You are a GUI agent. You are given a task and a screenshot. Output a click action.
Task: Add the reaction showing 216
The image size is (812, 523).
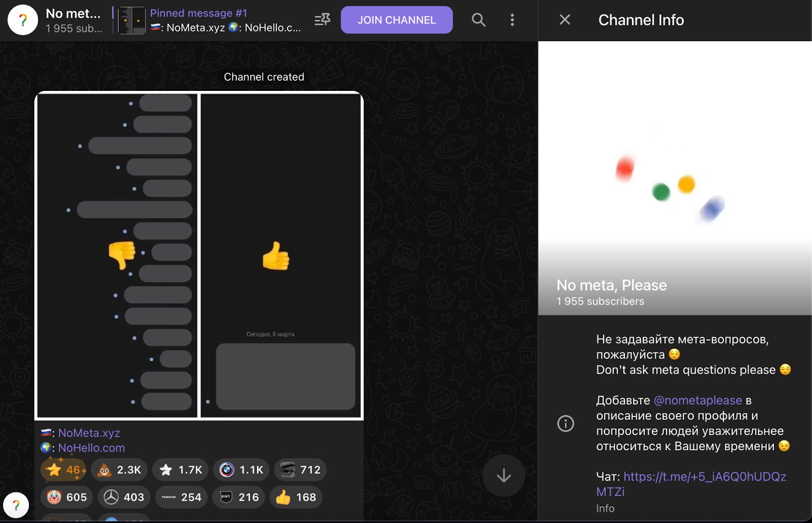(239, 497)
